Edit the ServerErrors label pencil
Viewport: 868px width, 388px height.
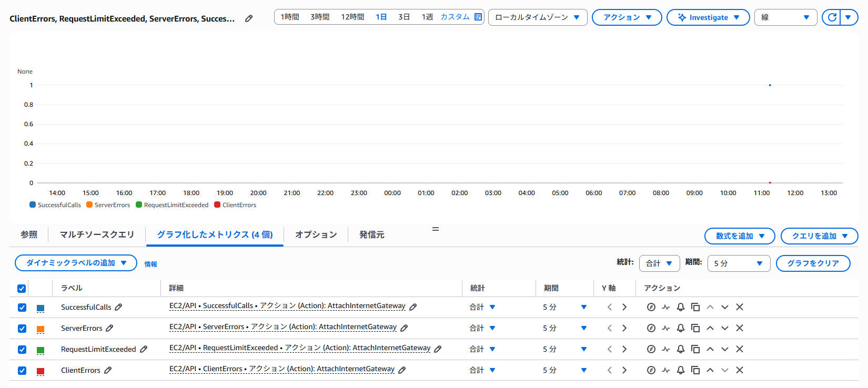pyautogui.click(x=109, y=328)
